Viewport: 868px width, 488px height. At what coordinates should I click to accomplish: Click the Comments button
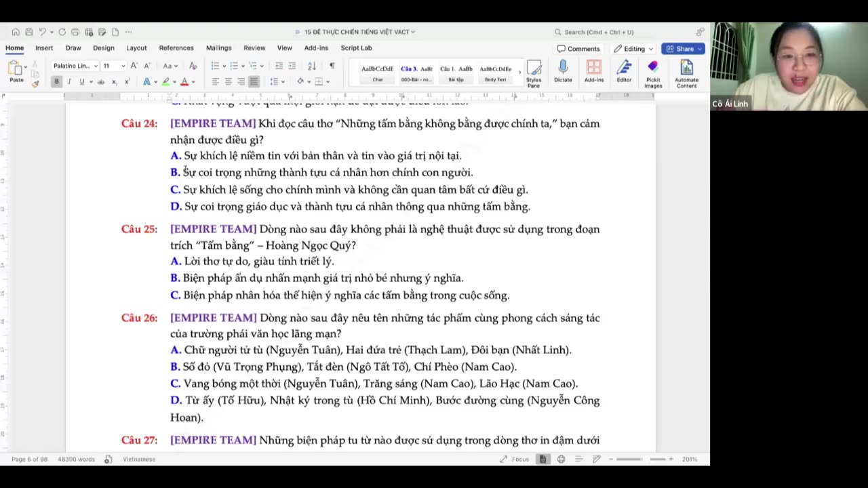click(x=578, y=49)
